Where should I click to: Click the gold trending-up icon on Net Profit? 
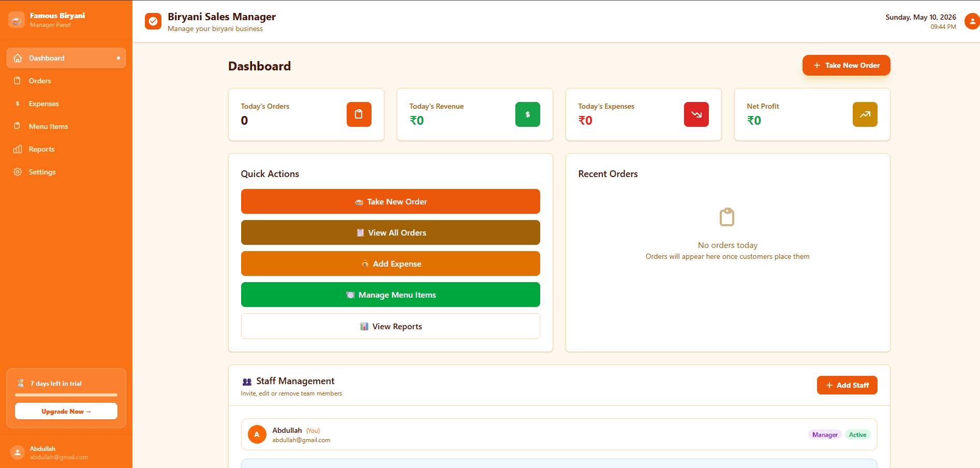[865, 114]
